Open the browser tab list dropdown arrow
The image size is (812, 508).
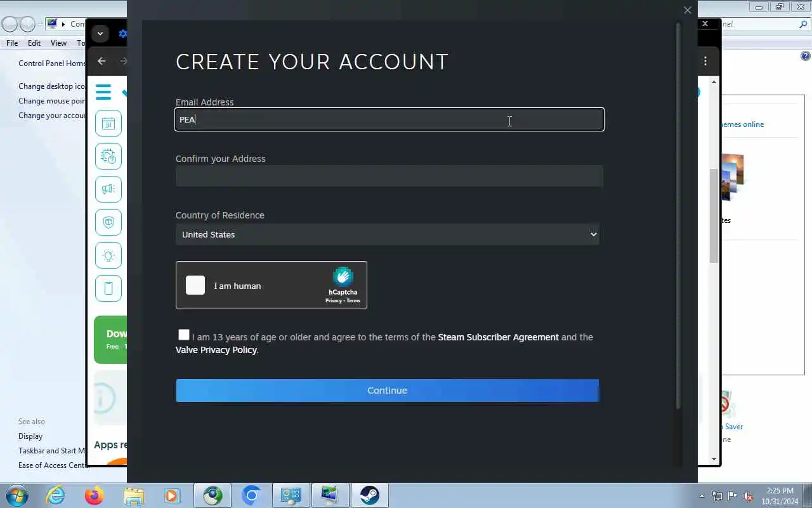[x=100, y=34]
